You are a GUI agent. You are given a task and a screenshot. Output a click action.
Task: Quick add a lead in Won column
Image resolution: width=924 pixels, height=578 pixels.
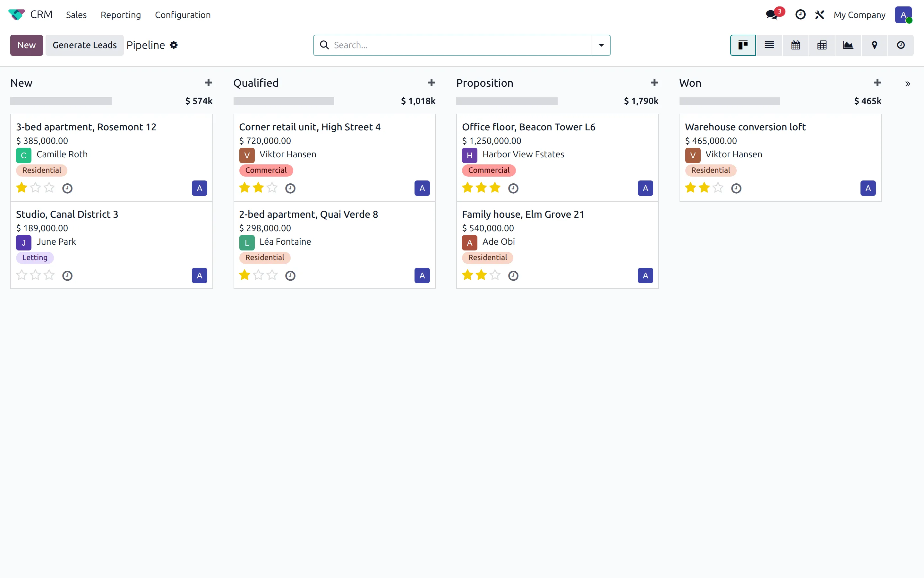click(877, 83)
